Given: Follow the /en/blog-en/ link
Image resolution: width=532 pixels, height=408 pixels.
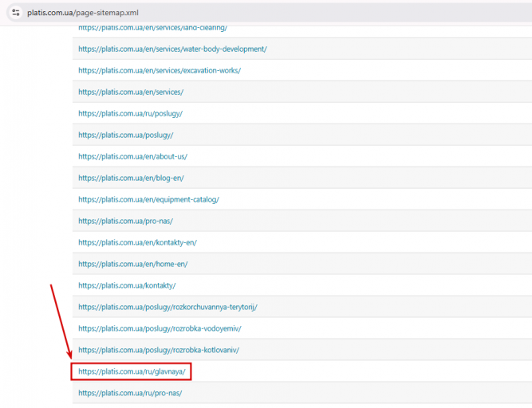Looking at the screenshot, I should click(131, 178).
